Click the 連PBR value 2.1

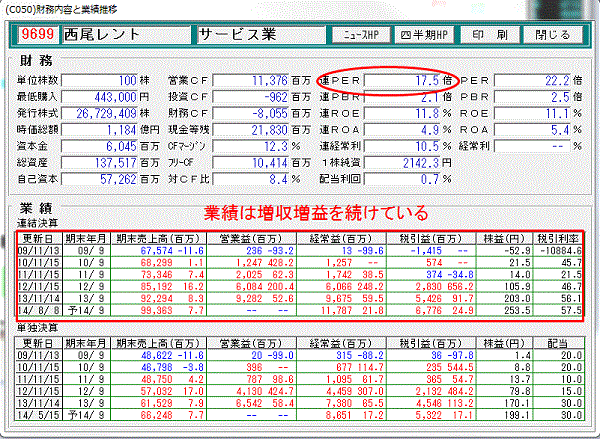coord(402,97)
